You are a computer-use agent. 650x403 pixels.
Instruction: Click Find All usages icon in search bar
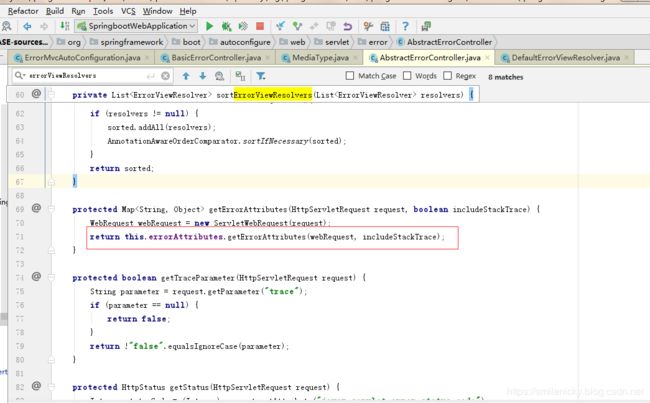[x=219, y=76]
